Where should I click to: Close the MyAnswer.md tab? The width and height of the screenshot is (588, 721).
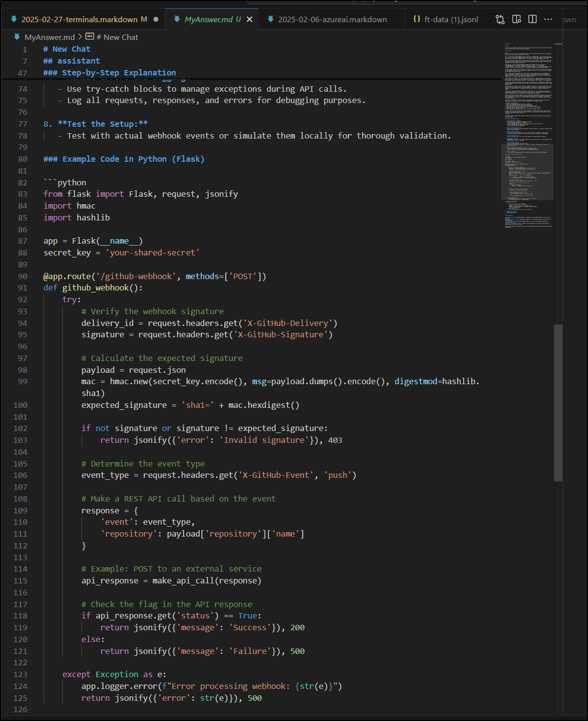250,19
